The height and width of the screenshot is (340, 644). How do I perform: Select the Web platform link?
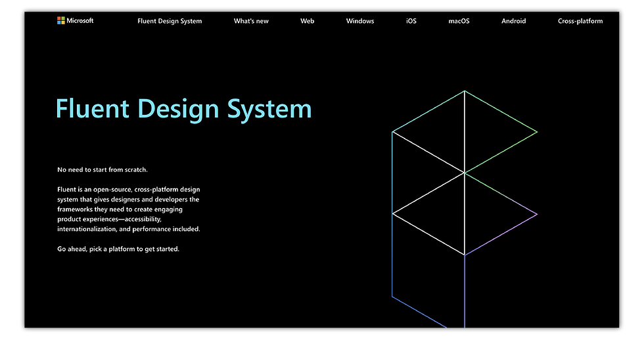[308, 21]
